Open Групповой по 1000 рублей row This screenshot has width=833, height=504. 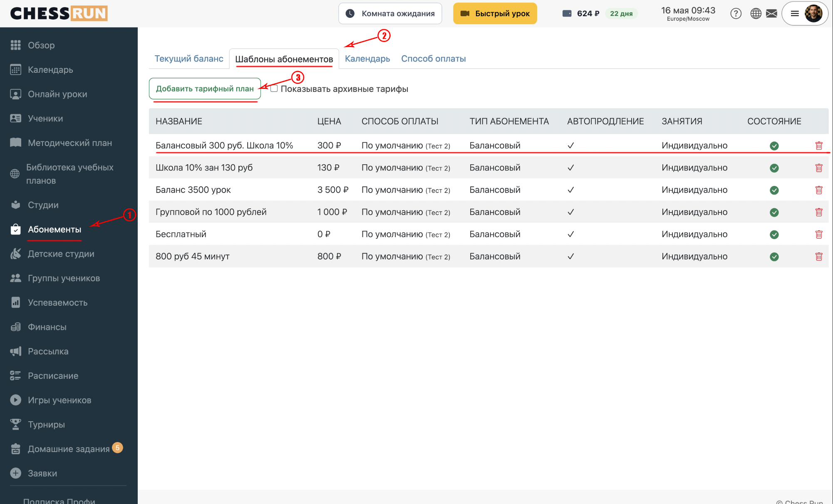(x=488, y=212)
